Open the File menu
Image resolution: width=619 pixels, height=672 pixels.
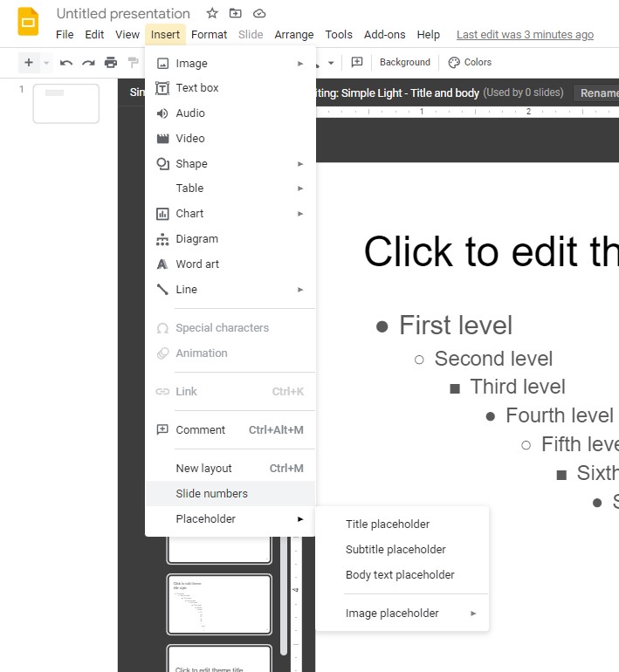(x=65, y=34)
